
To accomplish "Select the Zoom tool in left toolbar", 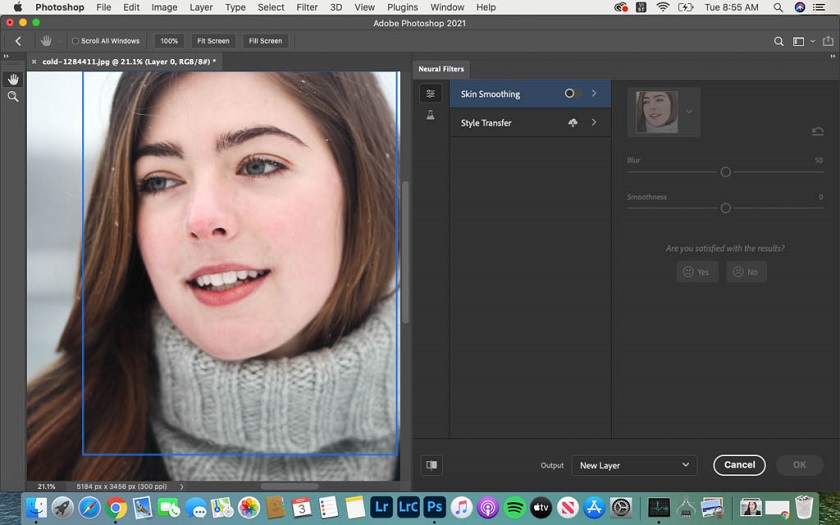I will click(x=13, y=97).
